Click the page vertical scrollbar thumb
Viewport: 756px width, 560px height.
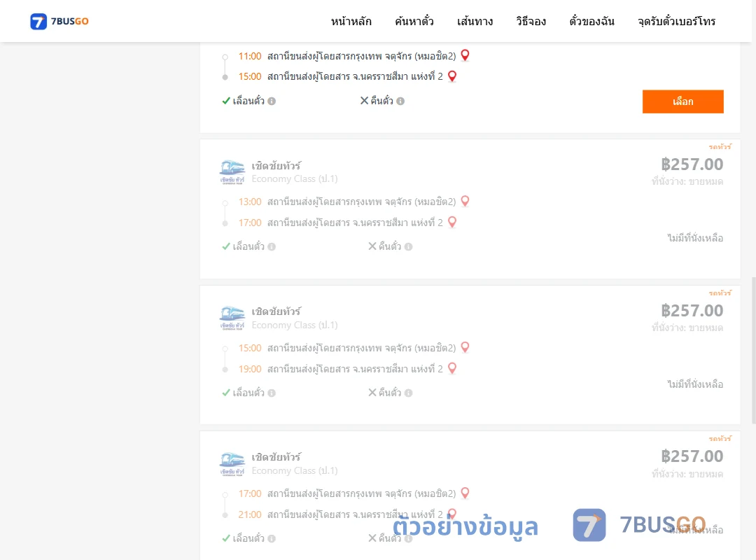pos(754,351)
